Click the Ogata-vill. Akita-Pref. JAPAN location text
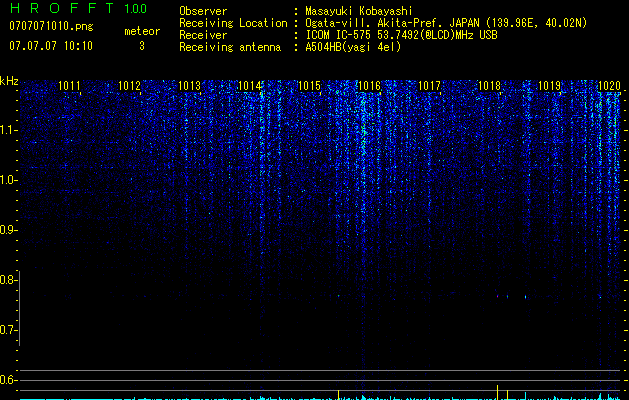Image resolution: width=629 pixels, height=400 pixels. click(x=446, y=23)
